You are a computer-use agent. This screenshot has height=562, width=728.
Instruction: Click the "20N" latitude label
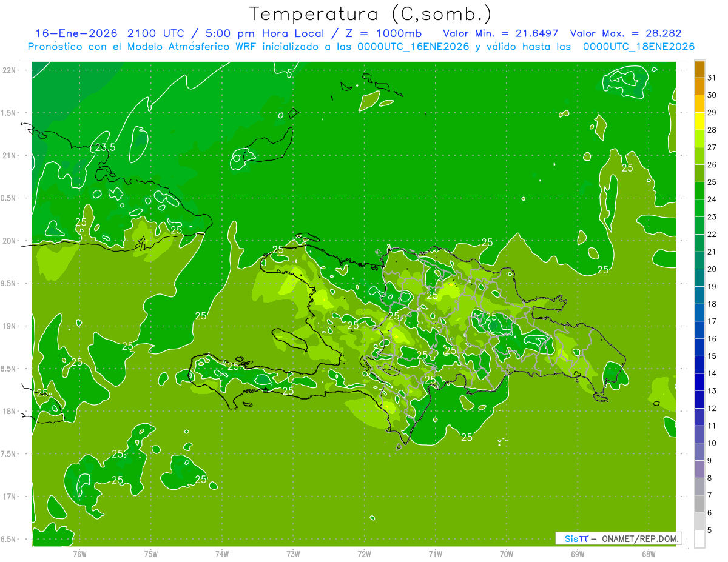pyautogui.click(x=9, y=241)
